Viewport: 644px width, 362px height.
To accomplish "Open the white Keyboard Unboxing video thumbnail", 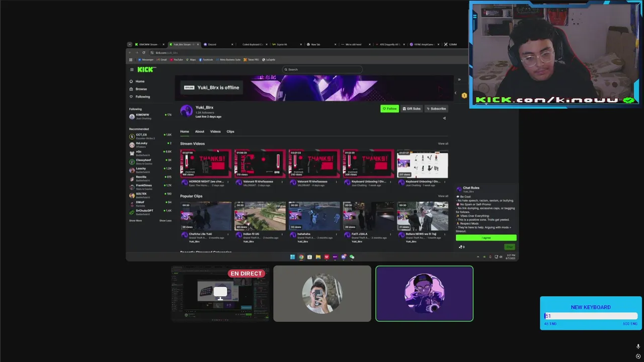I will (423, 163).
